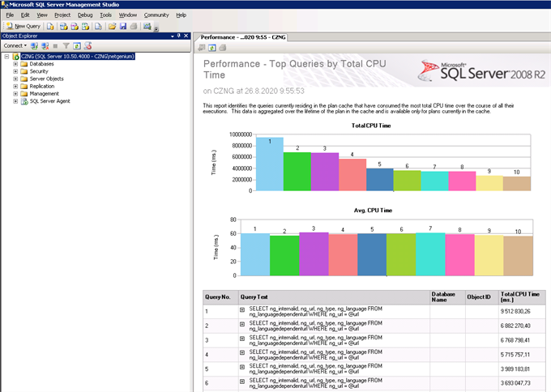This screenshot has height=392, width=551.
Task: Expand the SQL Server Agent node
Action: tap(15, 101)
